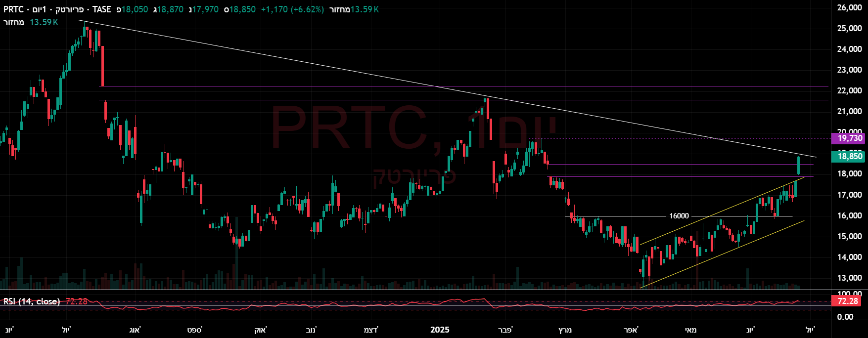Screen dimensions: 868x338
Task: Select the מחזור volume indicator label on the second legend row
Action: (14, 22)
